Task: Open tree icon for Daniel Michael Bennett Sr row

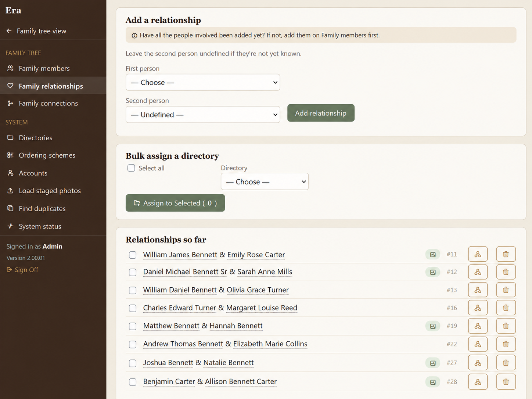Action: pos(478,272)
